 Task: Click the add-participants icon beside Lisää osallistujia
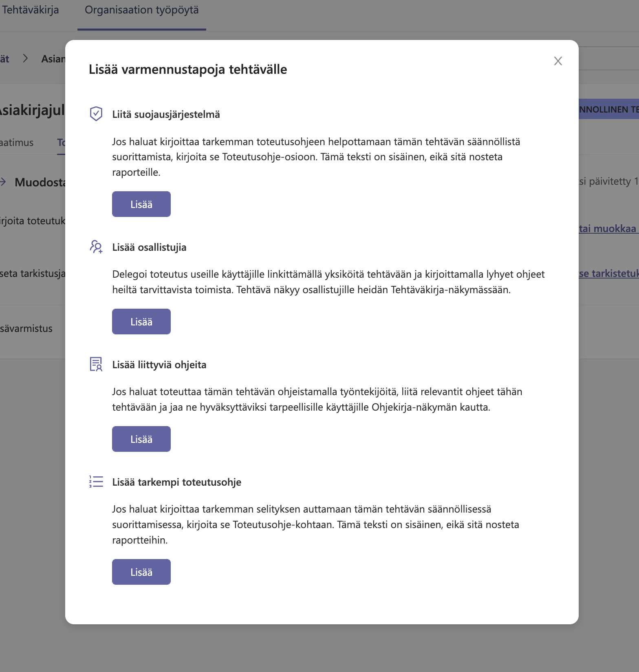[96, 247]
